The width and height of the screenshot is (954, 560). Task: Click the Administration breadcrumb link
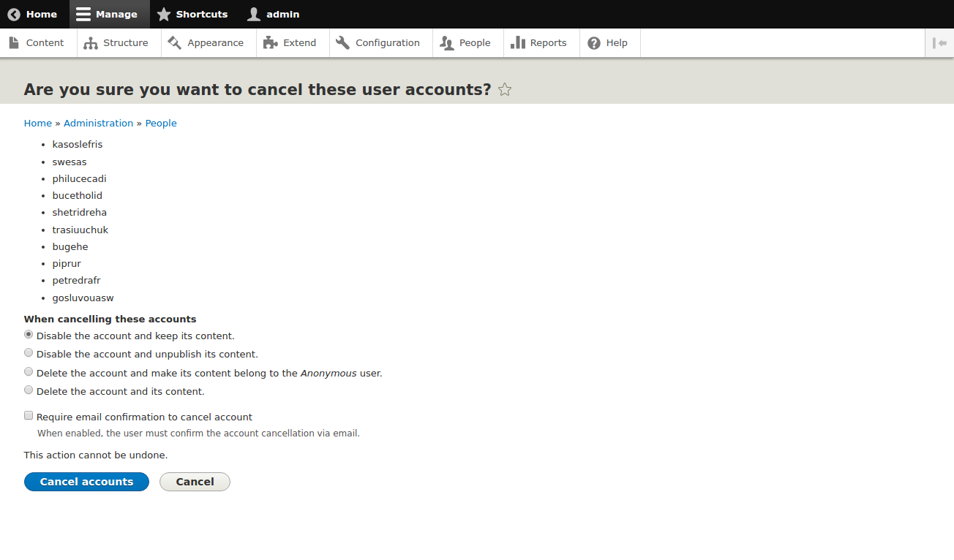pos(98,124)
